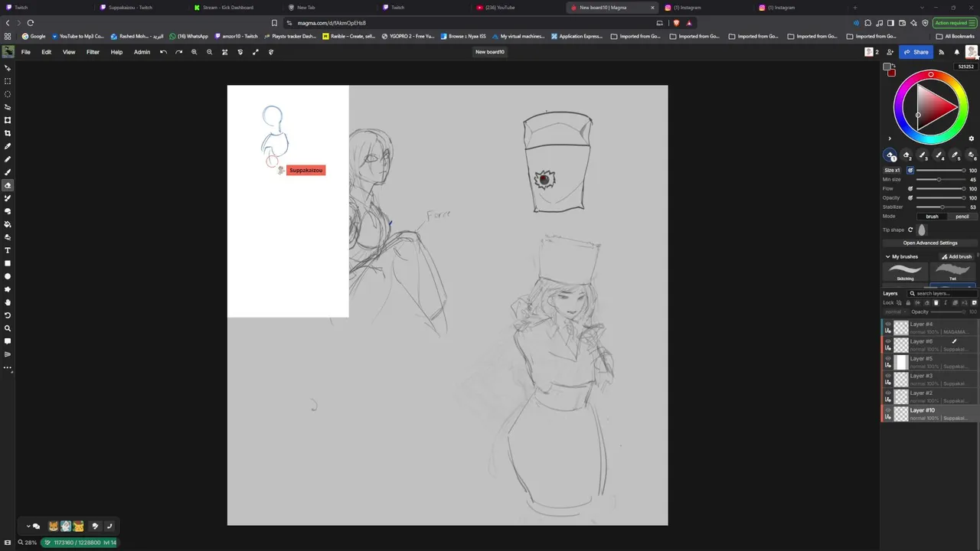Image resolution: width=980 pixels, height=551 pixels.
Task: Select the Rectangle shape tool
Action: 8,263
